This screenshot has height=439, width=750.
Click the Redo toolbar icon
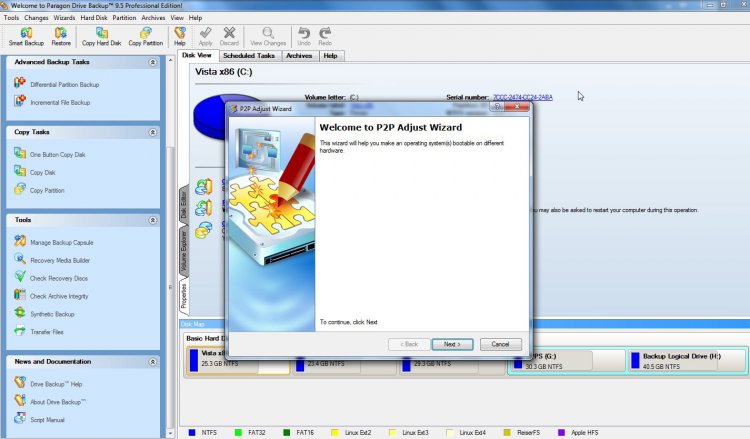325,36
